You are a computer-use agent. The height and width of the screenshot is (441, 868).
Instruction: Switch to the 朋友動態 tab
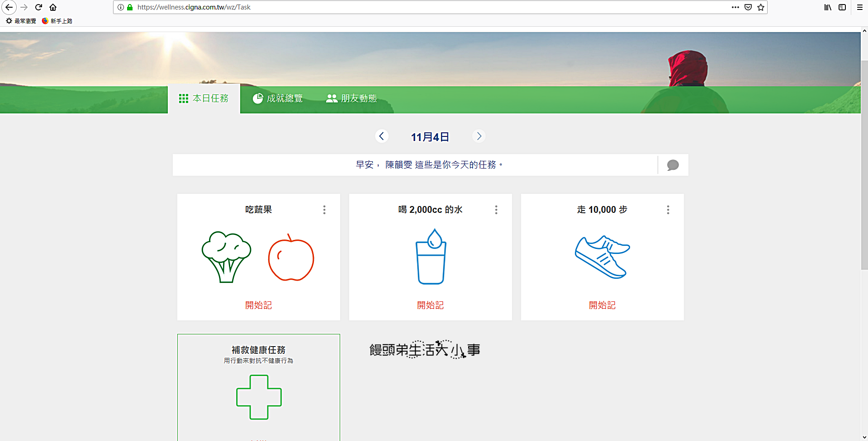[x=351, y=99]
